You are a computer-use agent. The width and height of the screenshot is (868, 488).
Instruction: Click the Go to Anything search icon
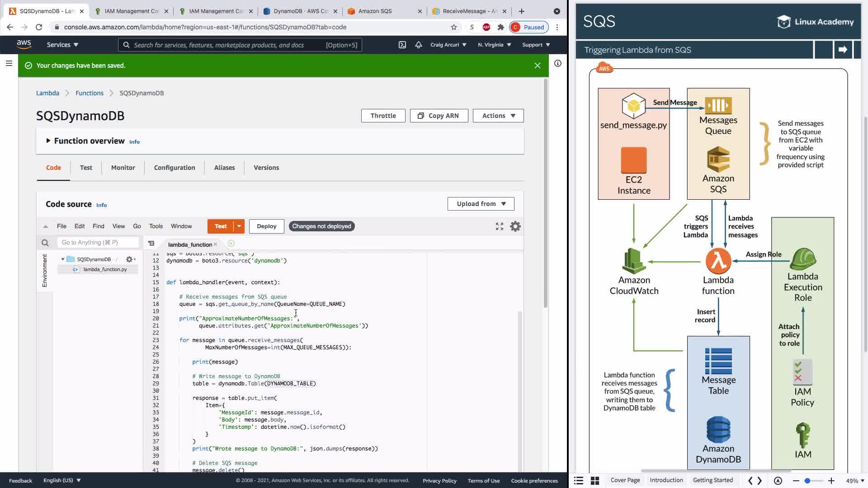45,243
